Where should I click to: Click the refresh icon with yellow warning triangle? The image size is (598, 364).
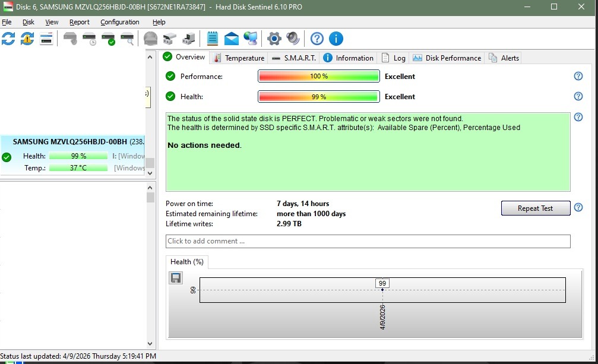(x=27, y=39)
